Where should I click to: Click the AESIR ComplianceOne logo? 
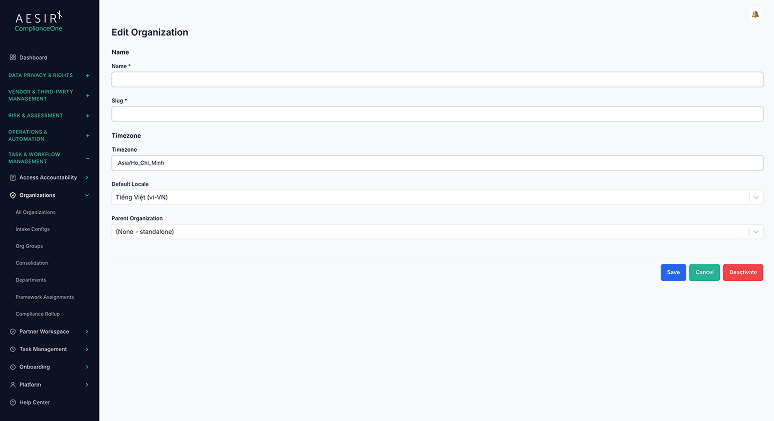39,22
